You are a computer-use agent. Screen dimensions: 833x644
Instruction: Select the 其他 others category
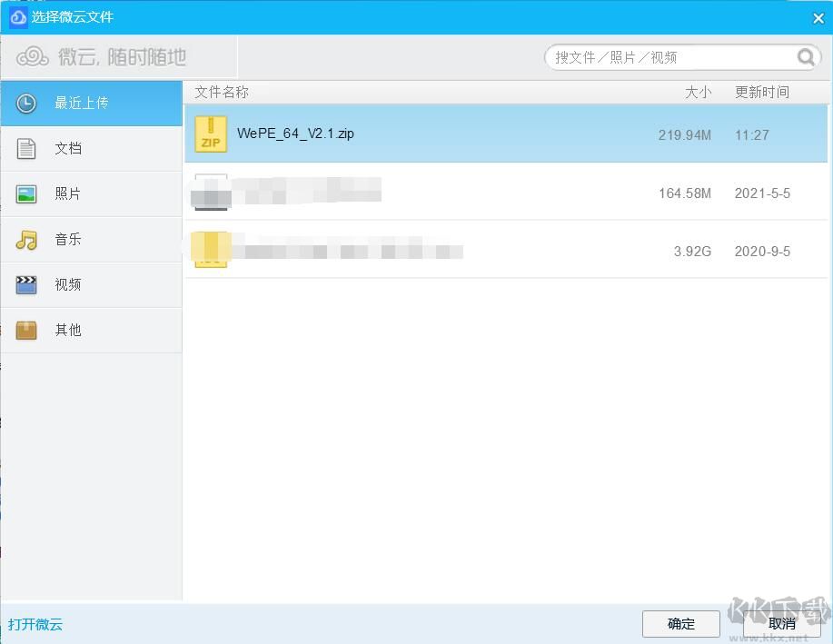[x=92, y=331]
